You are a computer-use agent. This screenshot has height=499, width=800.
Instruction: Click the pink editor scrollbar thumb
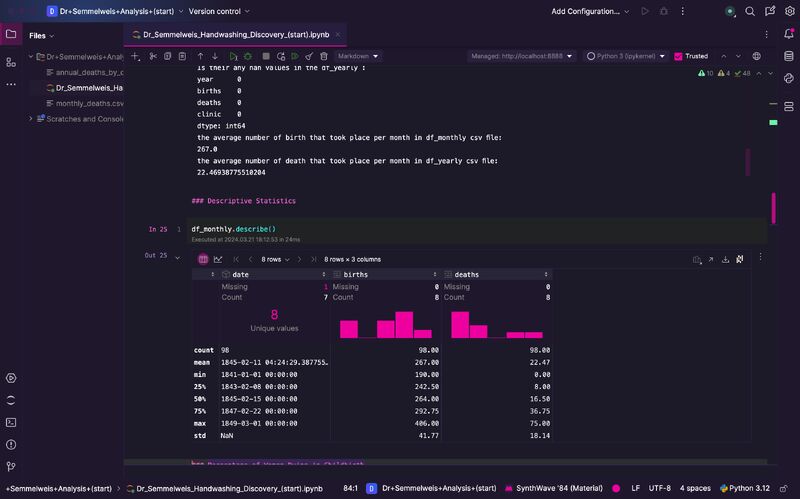pyautogui.click(x=773, y=208)
